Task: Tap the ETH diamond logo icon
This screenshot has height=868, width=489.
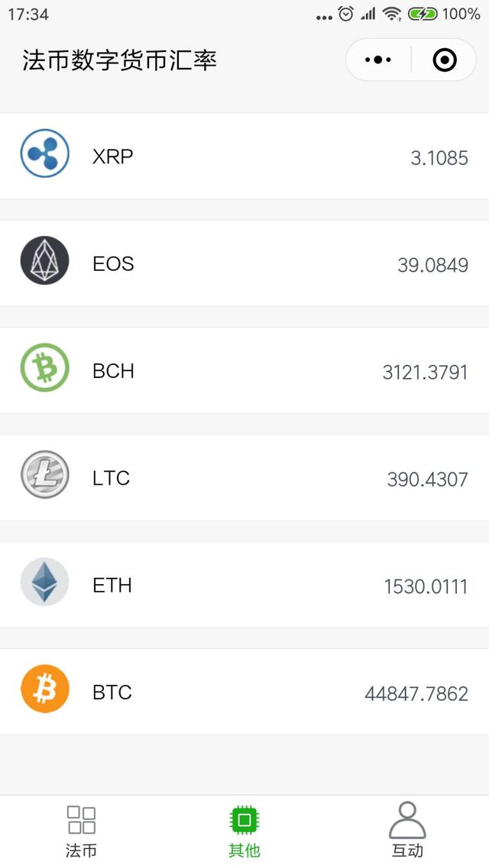Action: tap(44, 582)
